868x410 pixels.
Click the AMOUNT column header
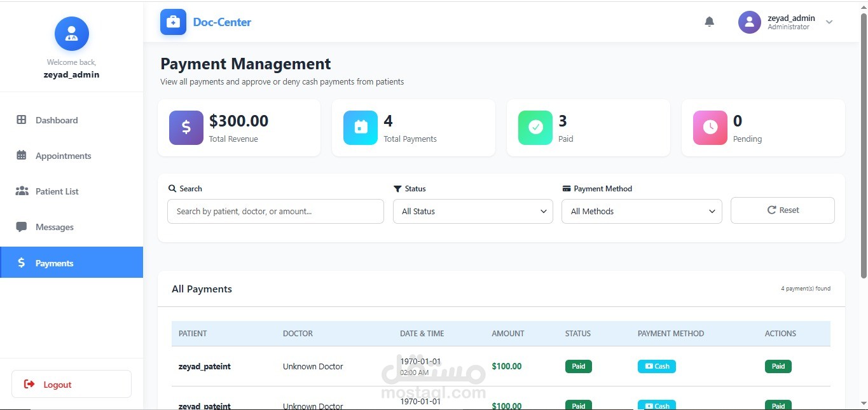[x=508, y=334]
